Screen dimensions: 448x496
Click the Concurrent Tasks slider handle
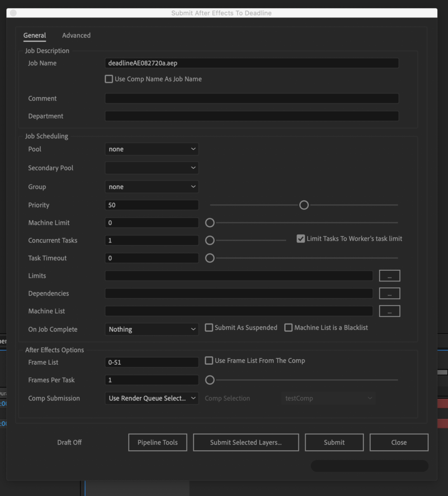tap(210, 240)
